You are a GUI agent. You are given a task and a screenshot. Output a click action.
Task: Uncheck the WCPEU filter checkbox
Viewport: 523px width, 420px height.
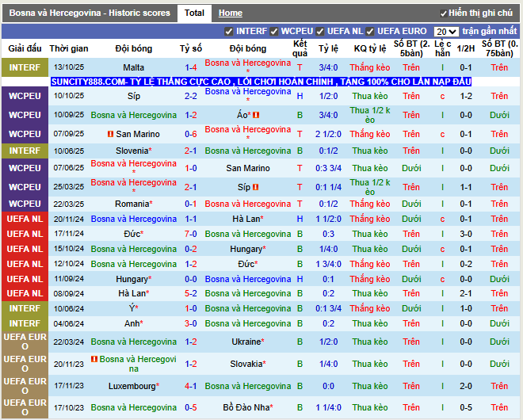point(274,32)
